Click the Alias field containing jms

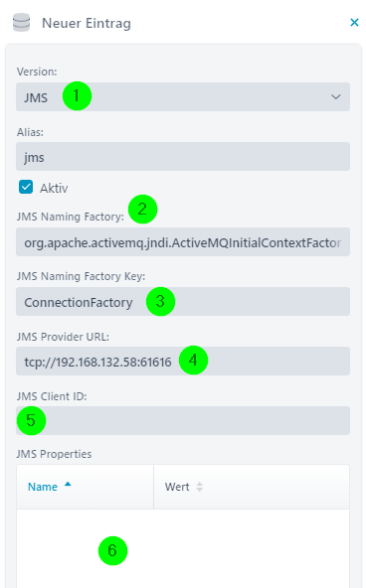(x=183, y=156)
